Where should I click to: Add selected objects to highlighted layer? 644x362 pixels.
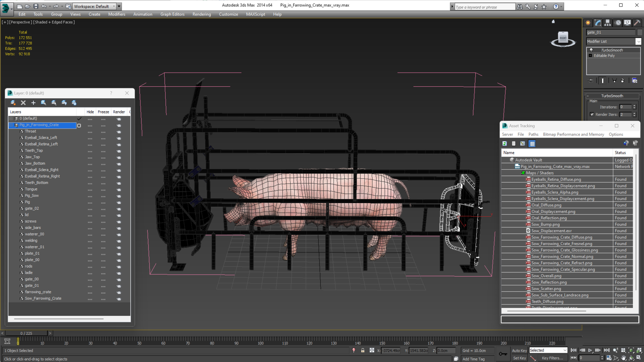33,103
